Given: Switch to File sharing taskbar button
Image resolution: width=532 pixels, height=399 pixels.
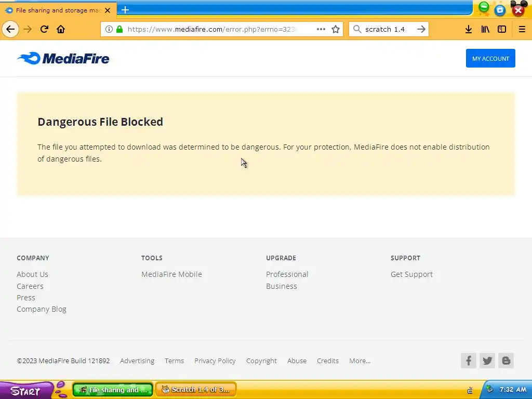Looking at the screenshot, I should 113,390.
